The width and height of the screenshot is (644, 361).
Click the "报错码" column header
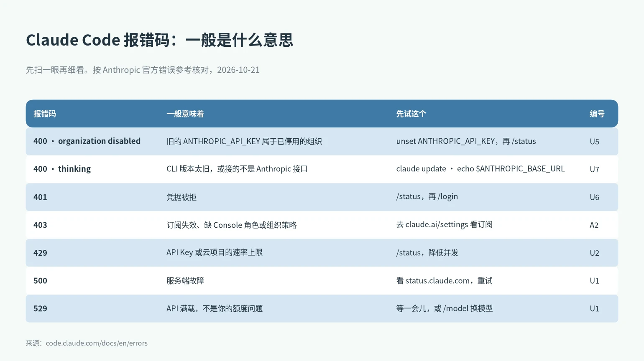[45, 114]
